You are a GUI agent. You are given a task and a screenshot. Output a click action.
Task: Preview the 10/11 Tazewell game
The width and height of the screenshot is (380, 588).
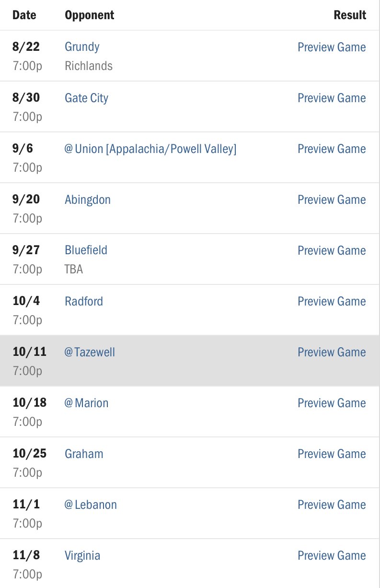point(332,352)
